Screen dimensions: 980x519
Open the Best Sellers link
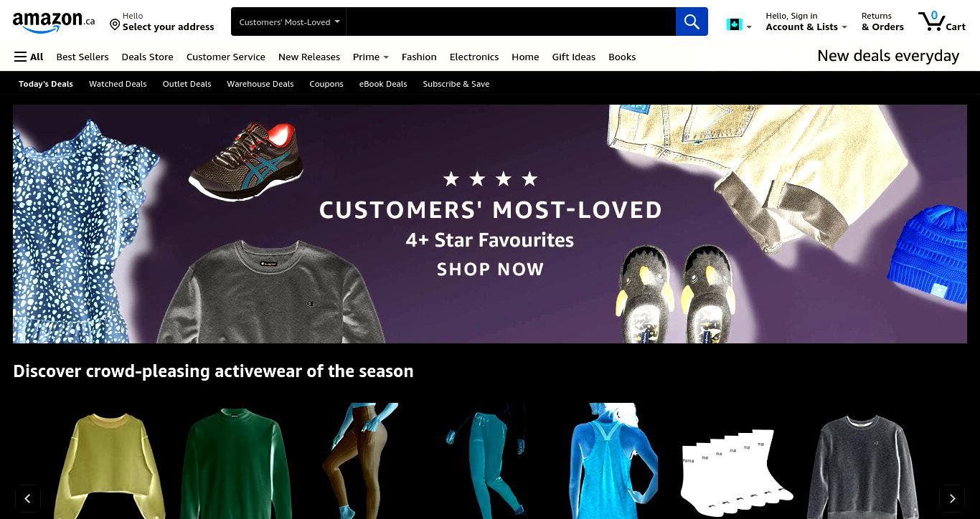click(x=83, y=57)
